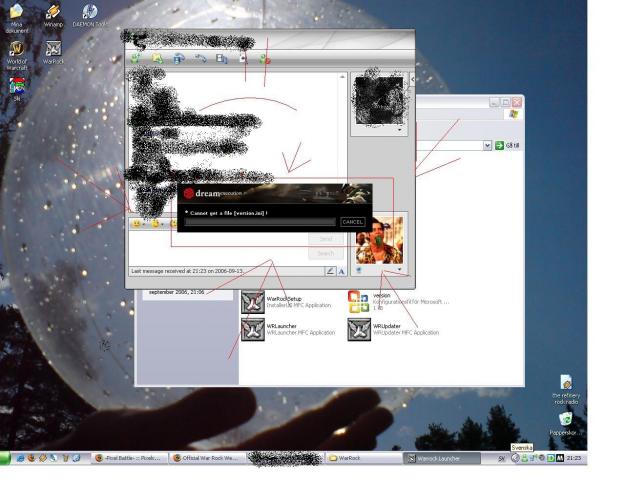
Task: Click the send files icon in chat toolbar
Action: [x=158, y=59]
